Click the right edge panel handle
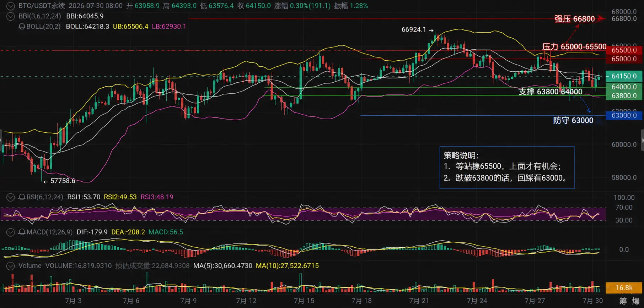This screenshot has height=308, width=644. (x=642, y=141)
